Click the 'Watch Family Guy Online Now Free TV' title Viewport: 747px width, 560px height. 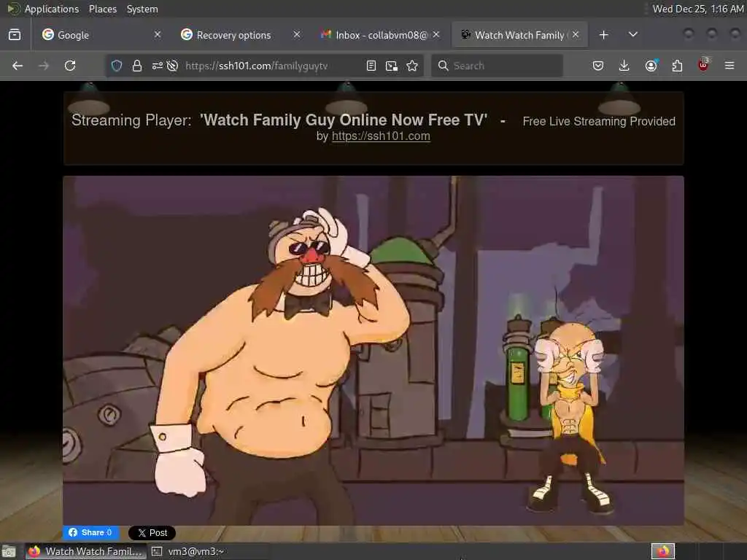[344, 120]
